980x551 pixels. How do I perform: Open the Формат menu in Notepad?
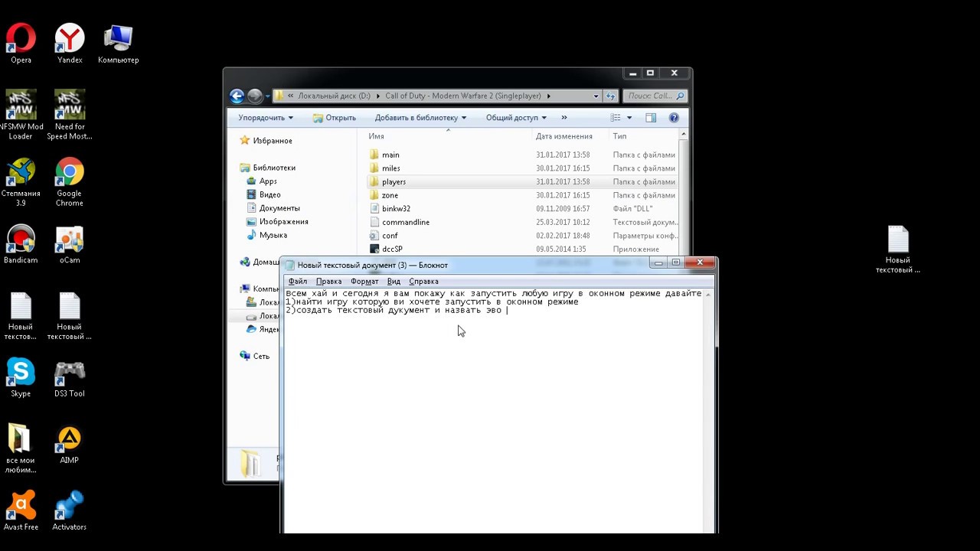pos(364,282)
